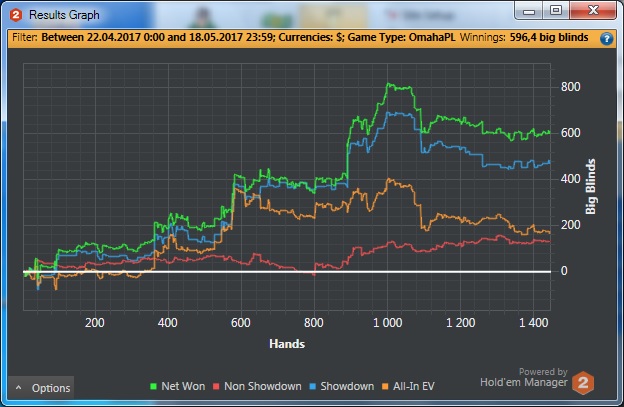This screenshot has width=624, height=407.
Task: Click the 0 label on the y-axis
Action: point(564,271)
